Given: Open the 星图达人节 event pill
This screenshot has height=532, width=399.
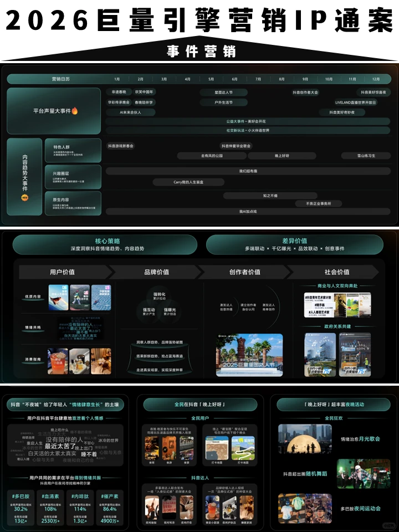Looking at the screenshot, I should click(x=223, y=93).
